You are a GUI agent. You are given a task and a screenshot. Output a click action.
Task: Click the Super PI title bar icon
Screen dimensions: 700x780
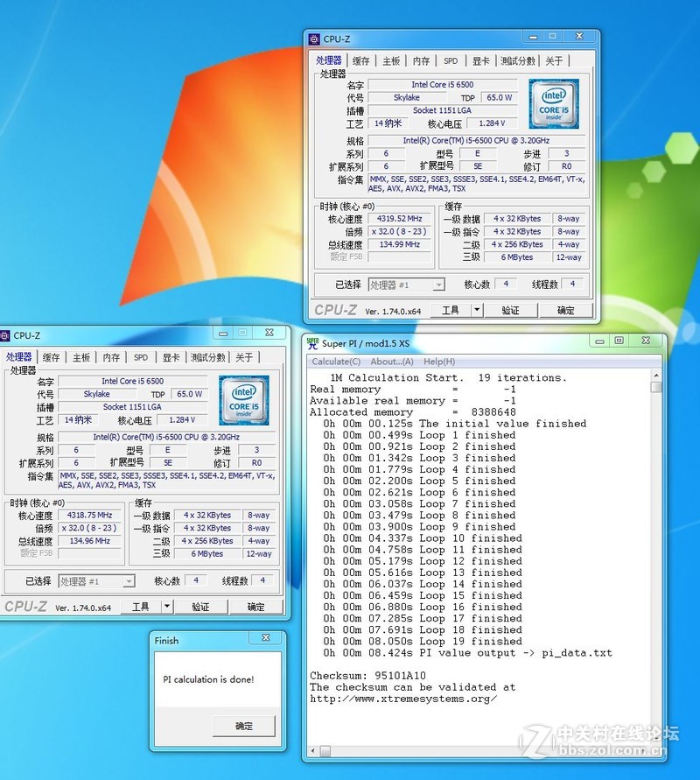coord(312,343)
